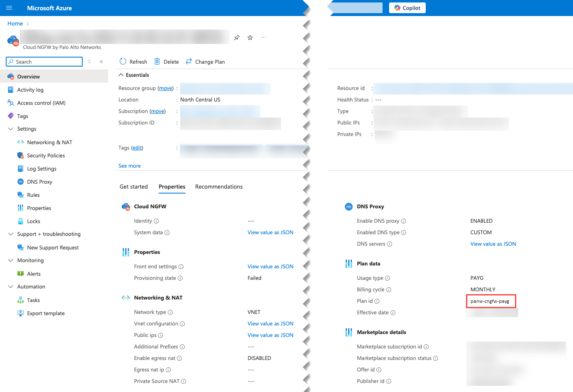Screen dimensions: 573x392
Task: Move the subscription link
Action: (158, 111)
